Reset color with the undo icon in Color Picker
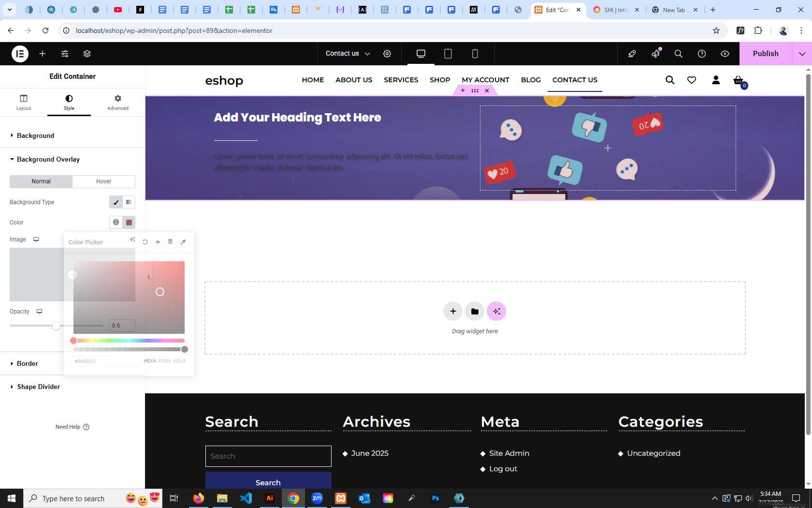 [x=145, y=242]
